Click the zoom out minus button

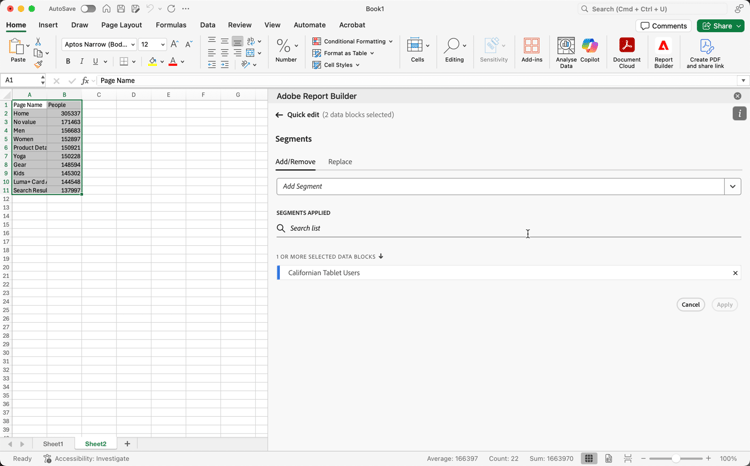pos(643,458)
